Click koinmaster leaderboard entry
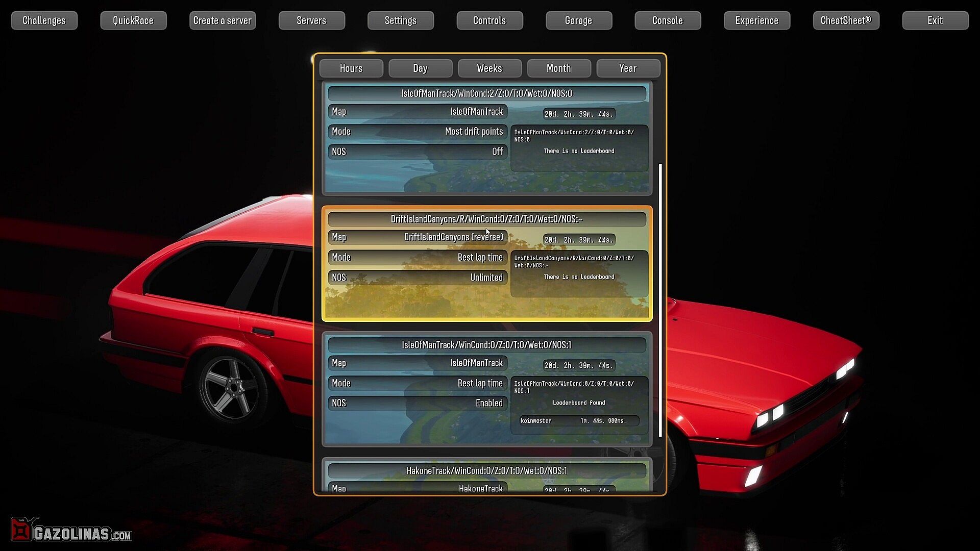The width and height of the screenshot is (980, 551). tap(579, 421)
